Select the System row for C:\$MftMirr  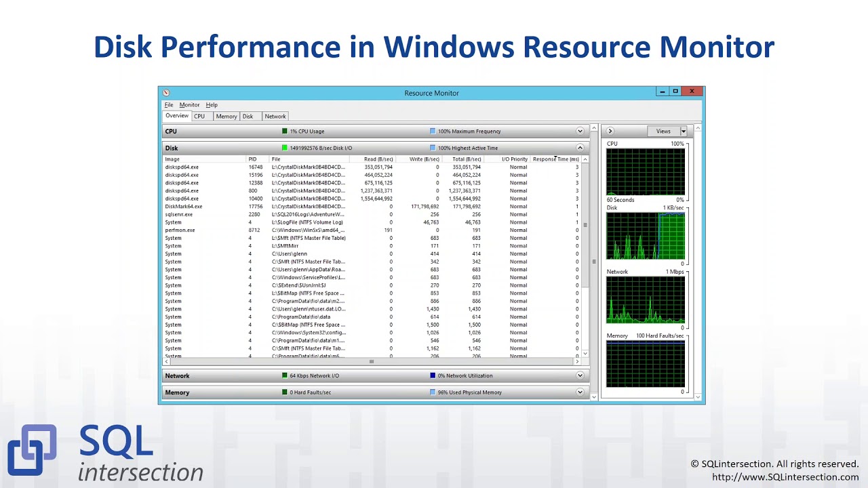[372, 246]
